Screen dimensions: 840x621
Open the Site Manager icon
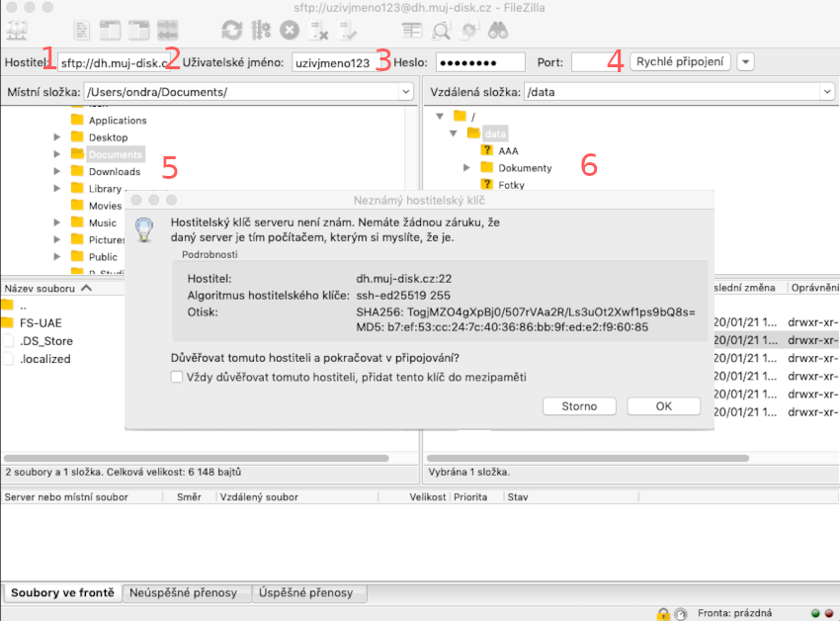pyautogui.click(x=17, y=30)
